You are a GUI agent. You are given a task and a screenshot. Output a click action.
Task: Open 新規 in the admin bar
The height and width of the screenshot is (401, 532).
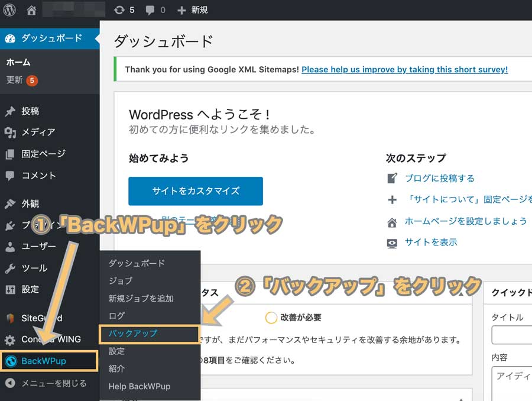pyautogui.click(x=199, y=10)
